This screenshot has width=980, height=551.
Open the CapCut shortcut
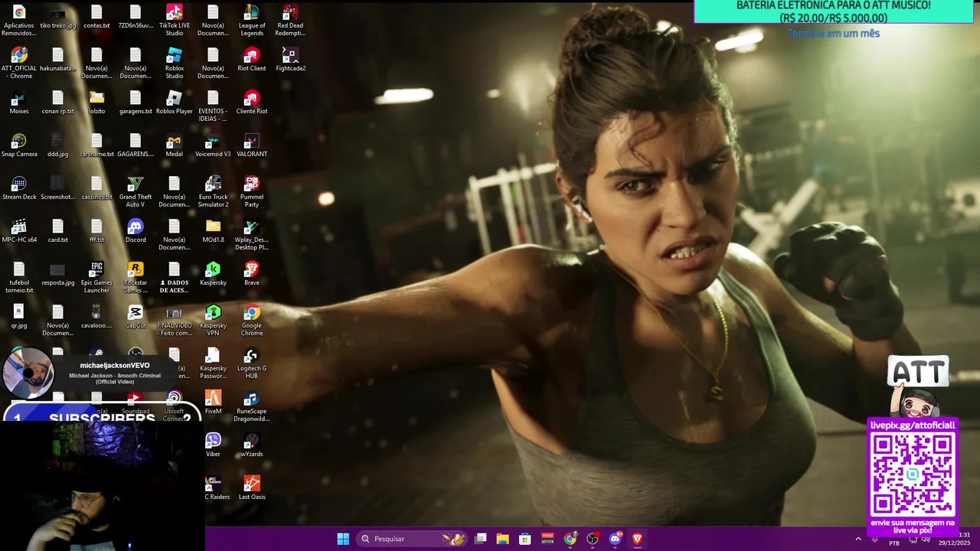[x=136, y=317]
